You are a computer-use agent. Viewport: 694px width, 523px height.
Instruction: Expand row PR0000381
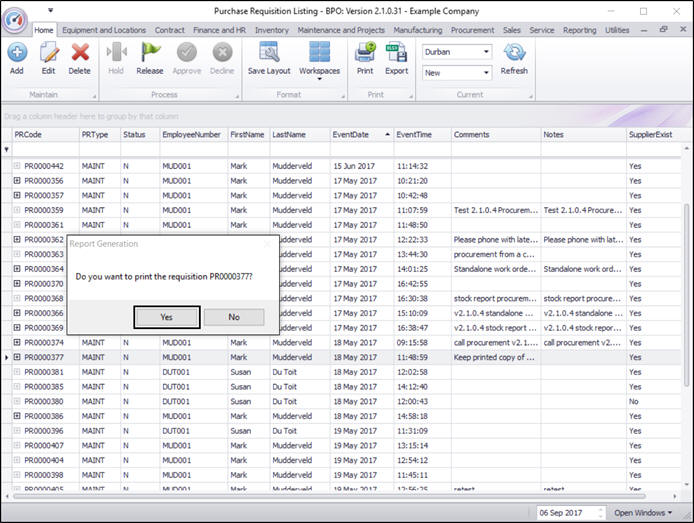tap(17, 372)
